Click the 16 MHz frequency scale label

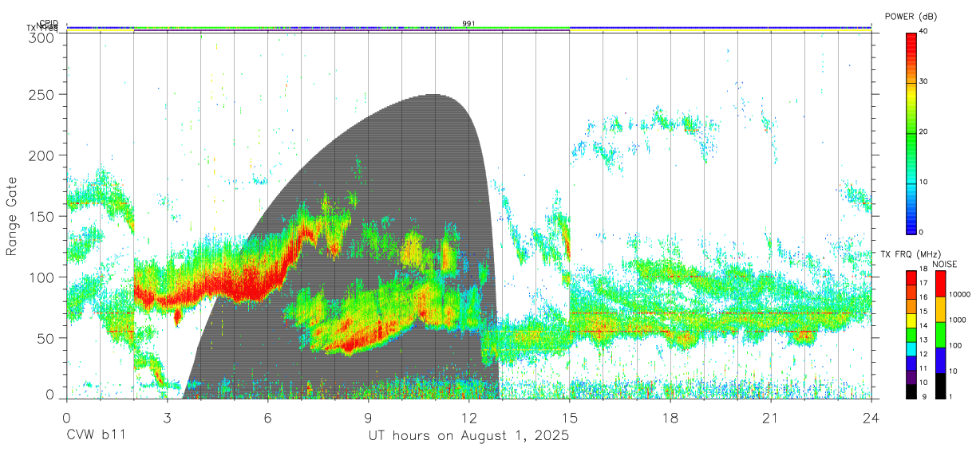click(x=923, y=298)
